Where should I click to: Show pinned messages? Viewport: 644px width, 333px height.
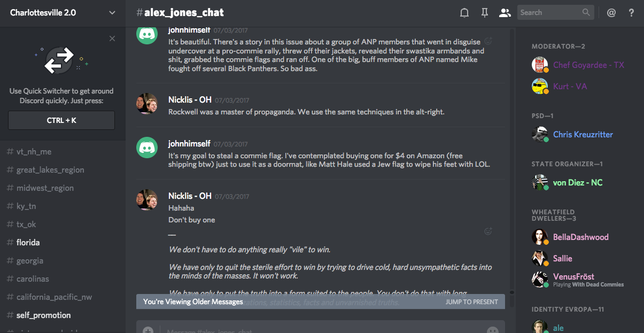coord(485,13)
